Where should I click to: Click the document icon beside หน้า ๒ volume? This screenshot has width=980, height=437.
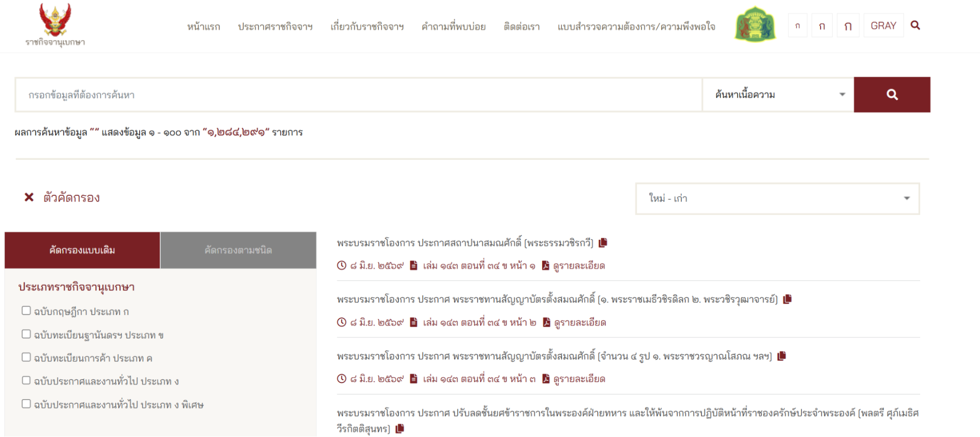click(413, 322)
